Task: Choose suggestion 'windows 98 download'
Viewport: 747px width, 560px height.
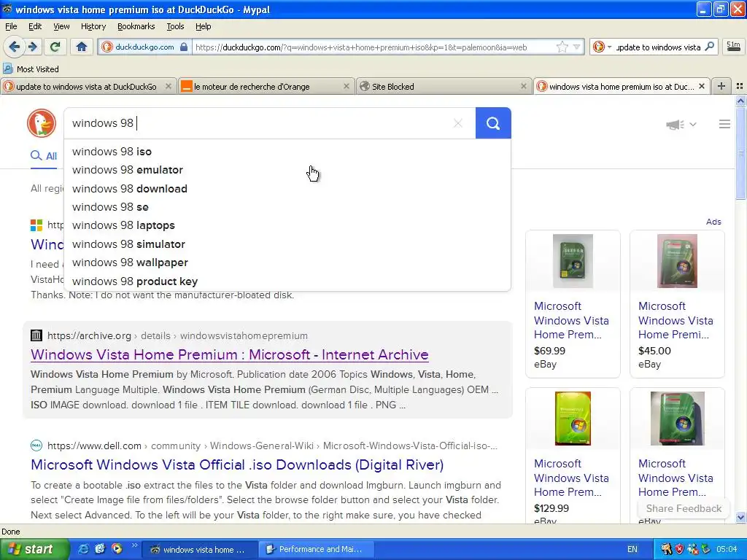Action: pyautogui.click(x=287, y=189)
